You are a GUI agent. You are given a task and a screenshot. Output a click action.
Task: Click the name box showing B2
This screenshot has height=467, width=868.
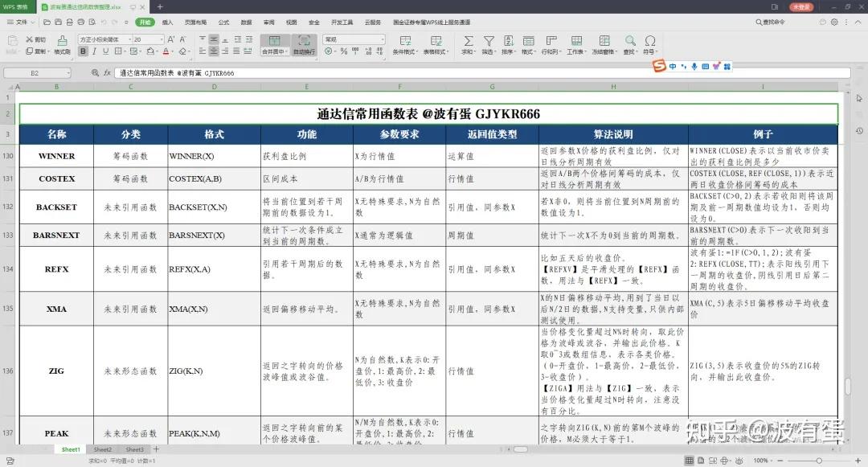click(37, 73)
